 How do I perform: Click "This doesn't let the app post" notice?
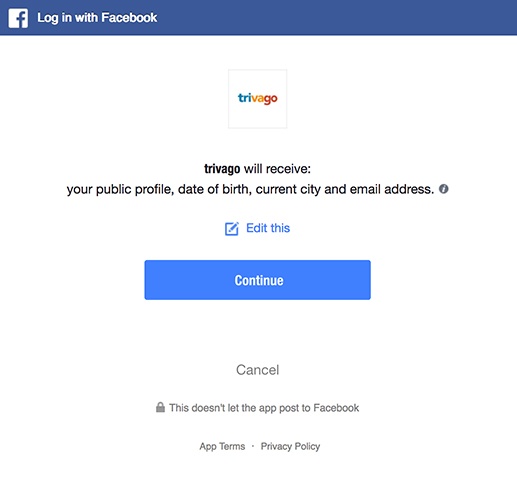pyautogui.click(x=264, y=408)
